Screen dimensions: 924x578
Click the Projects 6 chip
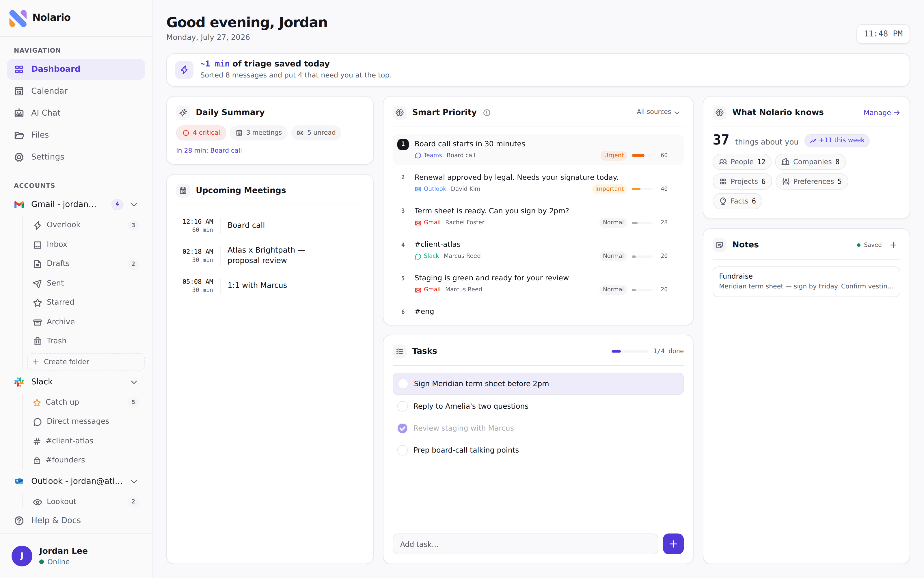[742, 181]
